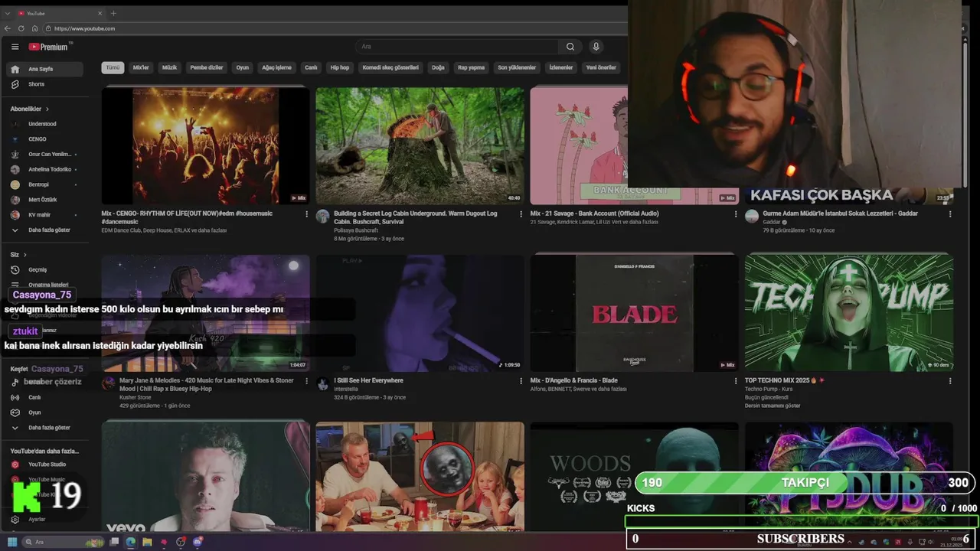Open the hamburger guide menu
The width and height of the screenshot is (980, 551).
(x=15, y=47)
